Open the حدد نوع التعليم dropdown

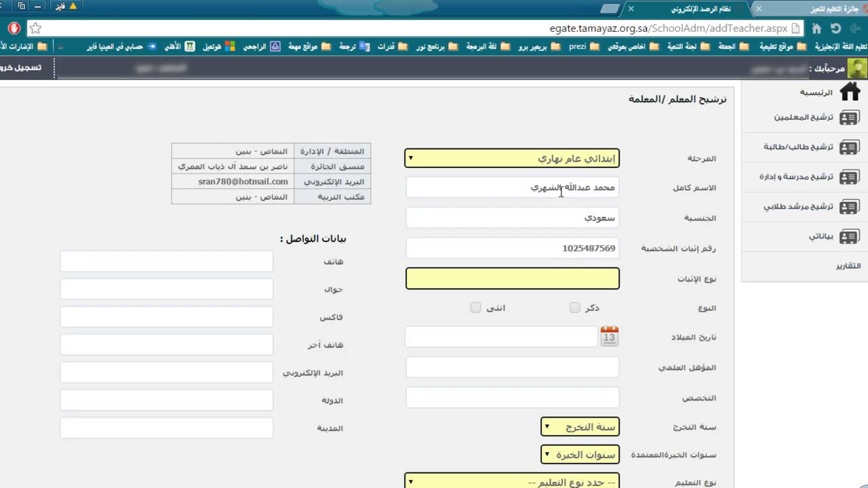click(512, 482)
